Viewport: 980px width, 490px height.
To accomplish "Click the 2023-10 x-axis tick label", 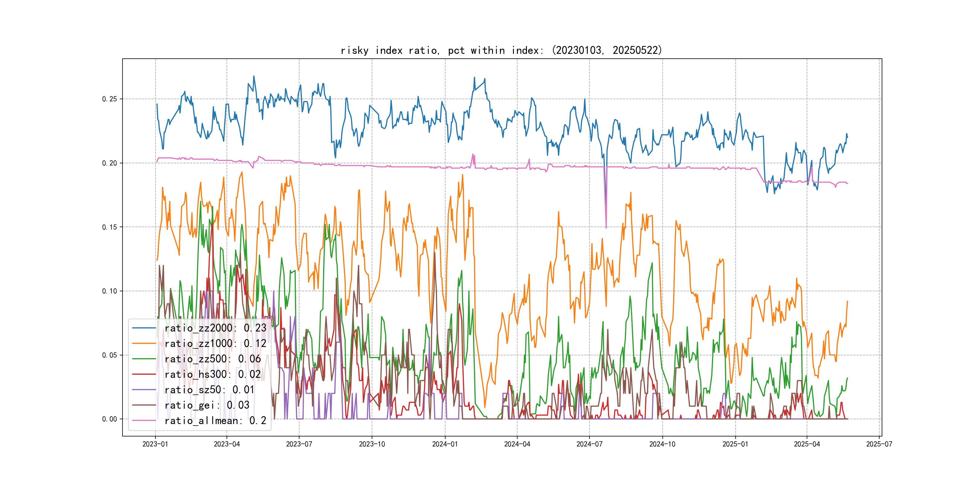I will [x=372, y=444].
